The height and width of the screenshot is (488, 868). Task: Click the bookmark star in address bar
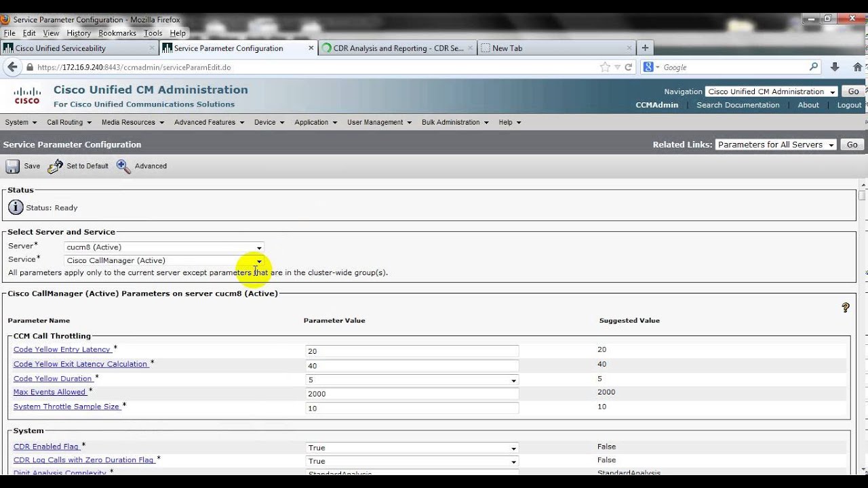pyautogui.click(x=605, y=67)
